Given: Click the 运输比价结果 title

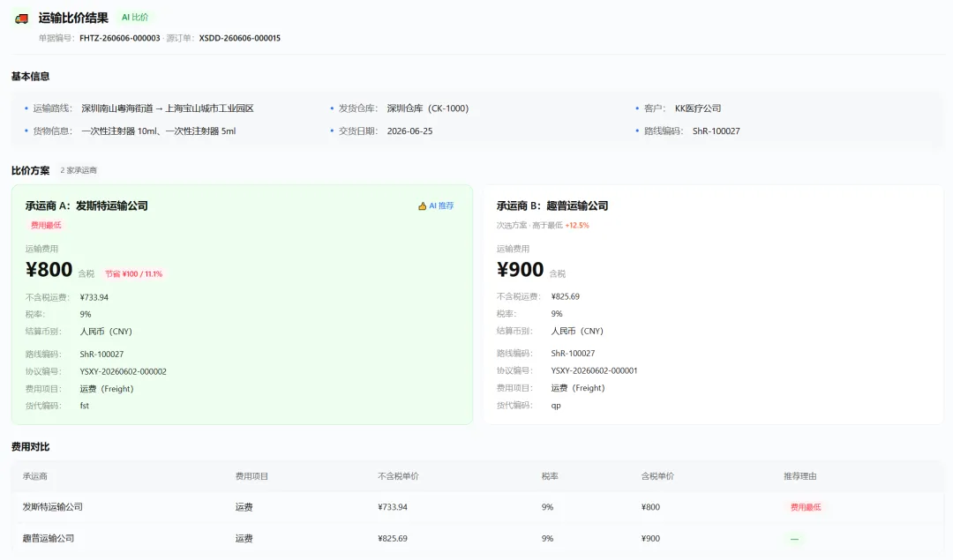Looking at the screenshot, I should 73,19.
